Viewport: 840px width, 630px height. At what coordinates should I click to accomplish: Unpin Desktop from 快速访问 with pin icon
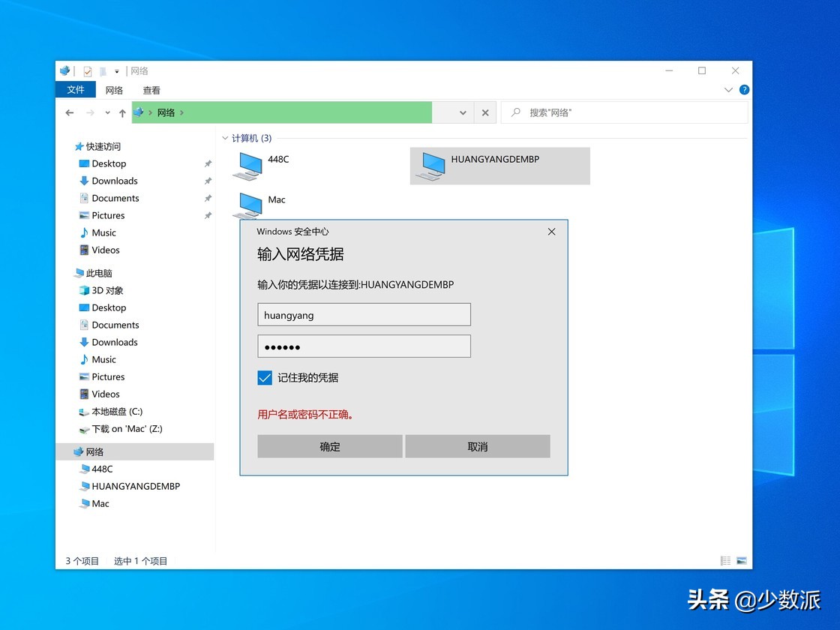coord(208,163)
